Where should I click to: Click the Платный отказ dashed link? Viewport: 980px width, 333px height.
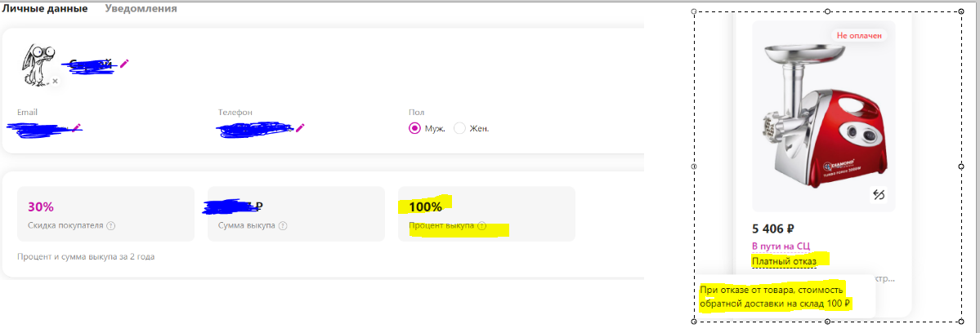785,260
